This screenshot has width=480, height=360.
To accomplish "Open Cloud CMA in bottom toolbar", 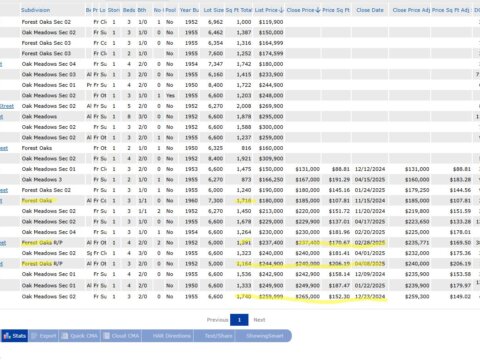I will pos(121,336).
